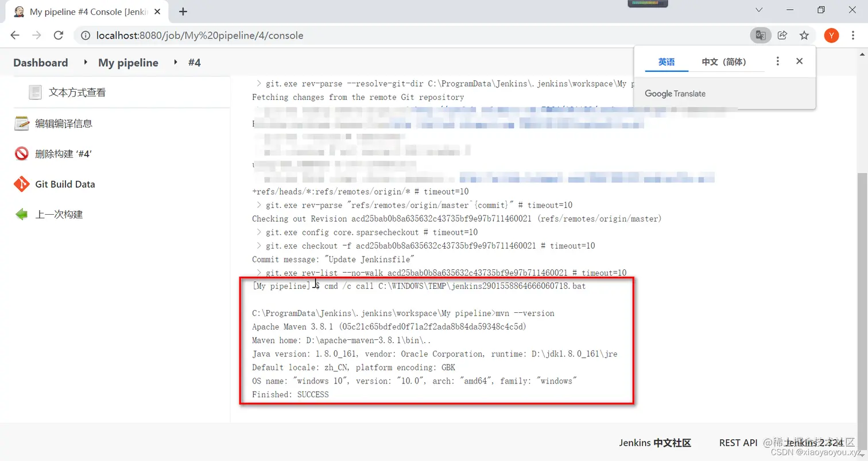Click the Jenkins 2.324 version link
This screenshot has width=868, height=461.
pos(815,443)
